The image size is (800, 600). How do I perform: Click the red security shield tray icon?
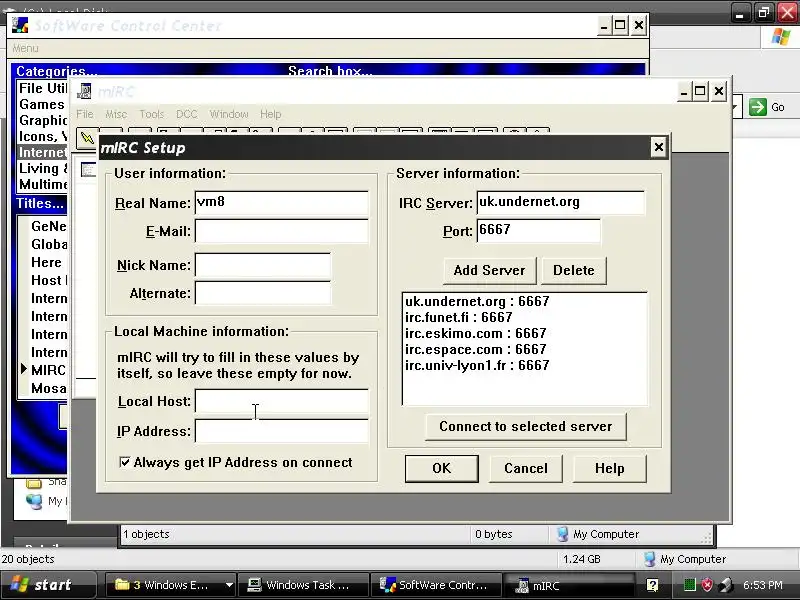point(707,585)
